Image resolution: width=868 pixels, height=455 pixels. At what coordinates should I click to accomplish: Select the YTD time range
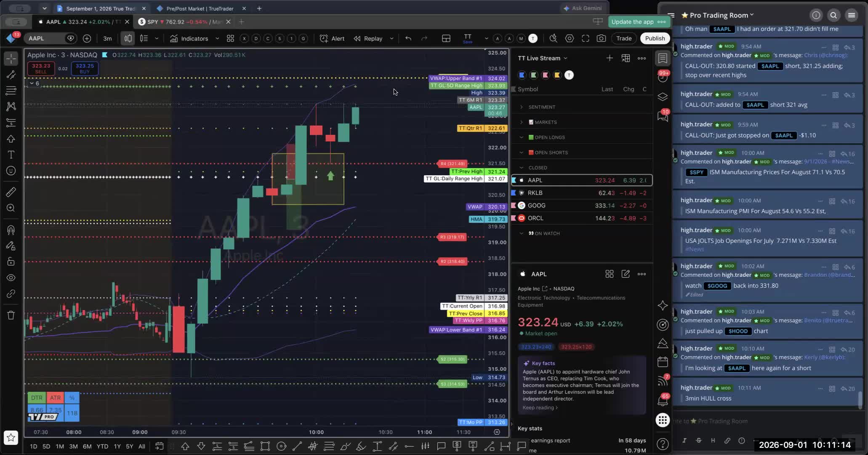click(x=102, y=446)
